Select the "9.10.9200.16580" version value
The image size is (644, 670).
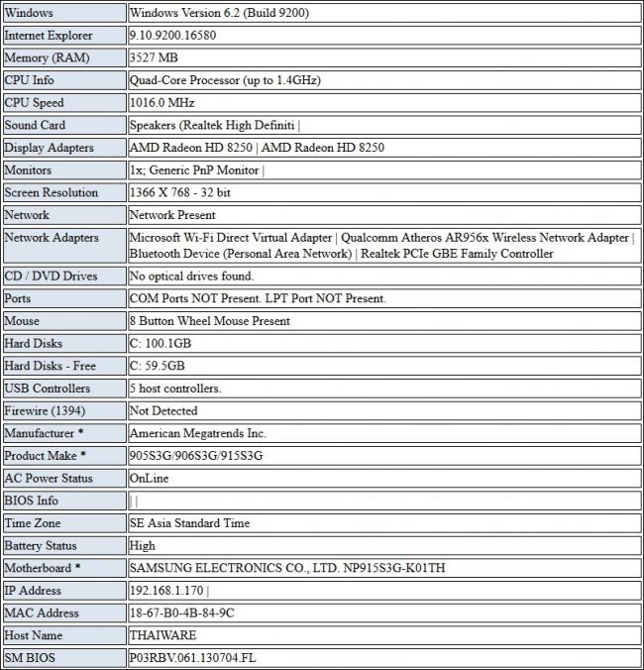172,36
